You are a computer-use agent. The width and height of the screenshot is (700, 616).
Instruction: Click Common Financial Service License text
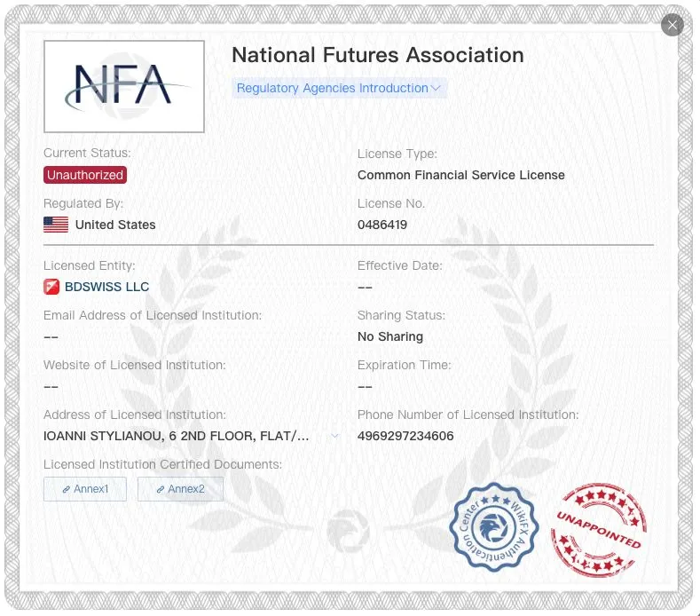pos(461,175)
